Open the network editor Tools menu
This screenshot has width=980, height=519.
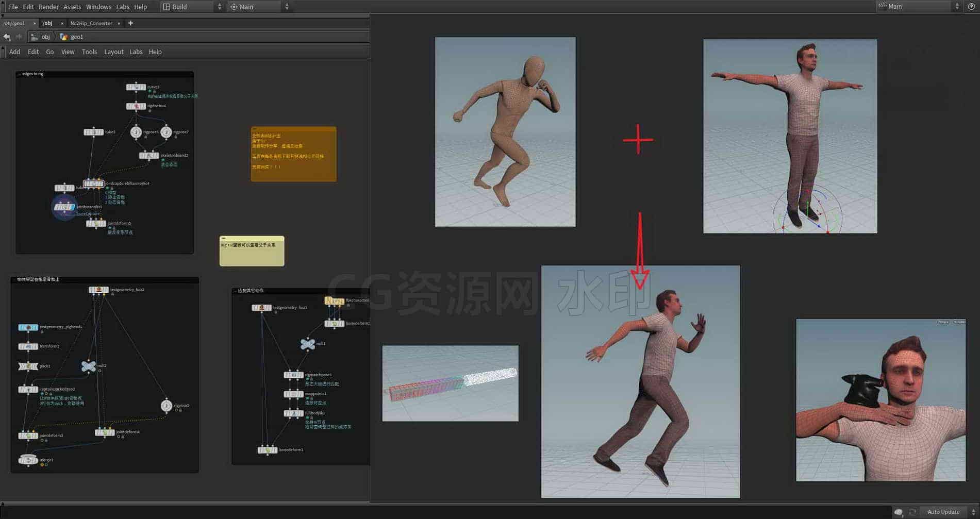pyautogui.click(x=89, y=52)
